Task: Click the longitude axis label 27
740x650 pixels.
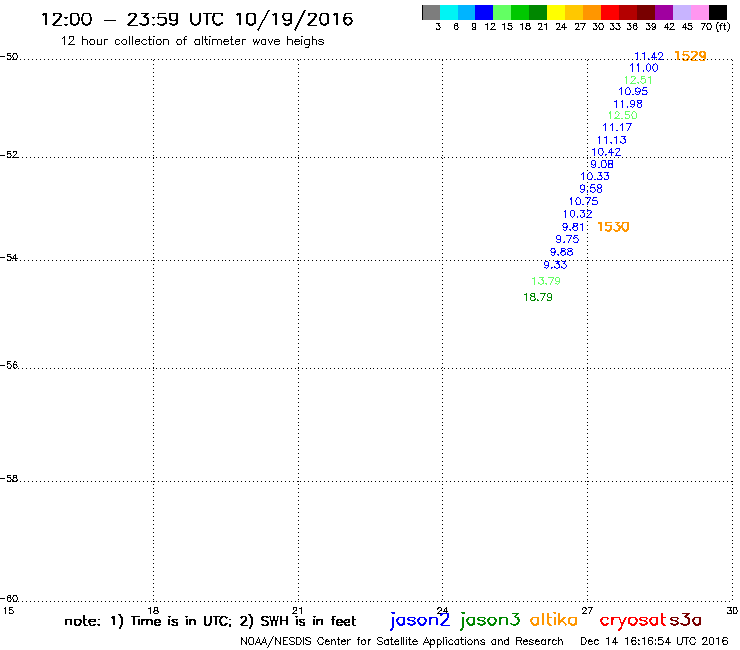Action: 587,611
